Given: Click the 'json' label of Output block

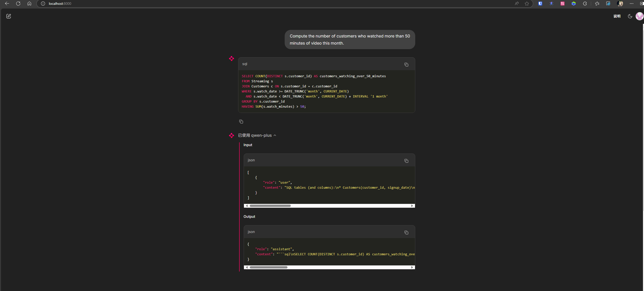Looking at the screenshot, I should coord(251,232).
